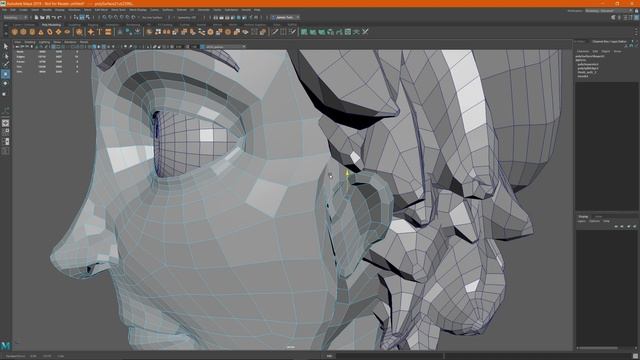The height and width of the screenshot is (360, 640).
Task: Toggle the Modeling Toolkit panel button top right
Action: [613, 18]
